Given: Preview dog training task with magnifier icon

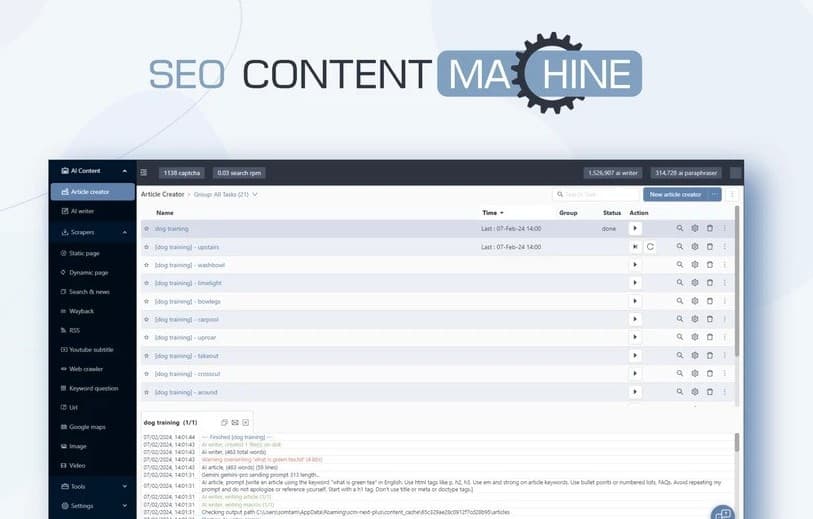Looking at the screenshot, I should coord(680,228).
